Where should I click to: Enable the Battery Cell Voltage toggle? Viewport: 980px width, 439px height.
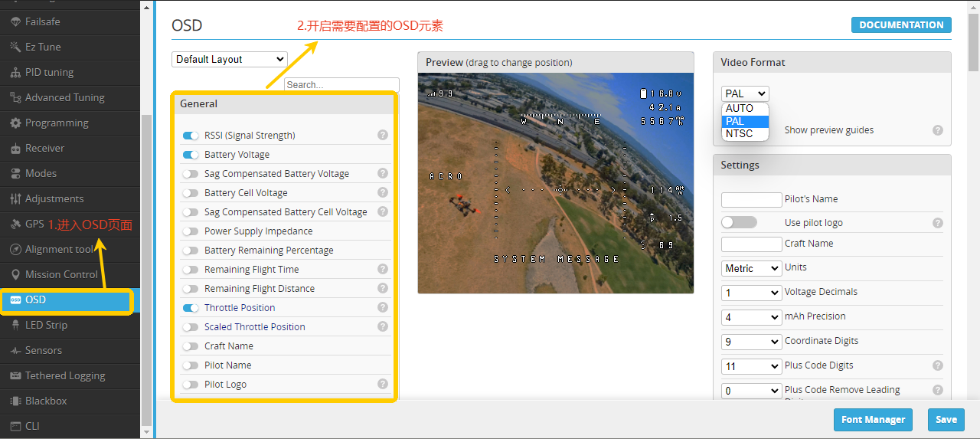[x=191, y=193]
